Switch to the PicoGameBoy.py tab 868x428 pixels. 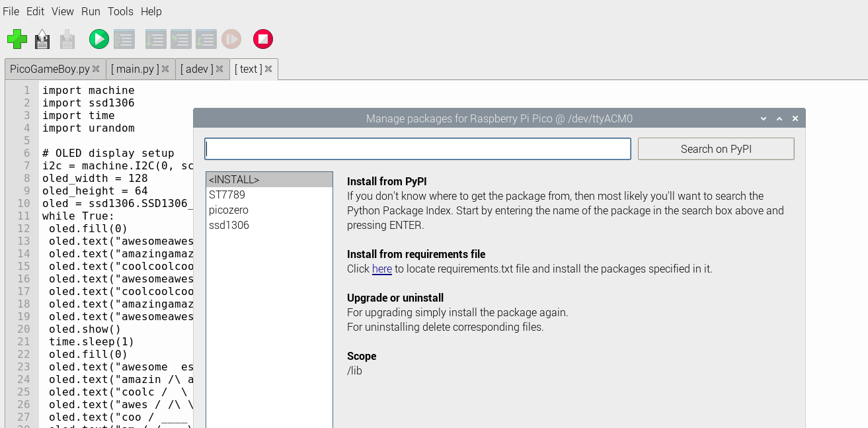pyautogui.click(x=50, y=69)
